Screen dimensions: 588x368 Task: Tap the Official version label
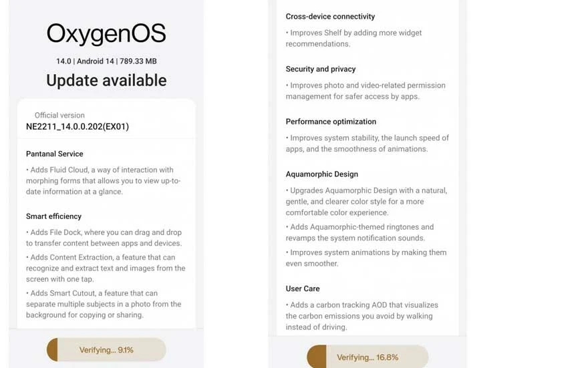[59, 115]
